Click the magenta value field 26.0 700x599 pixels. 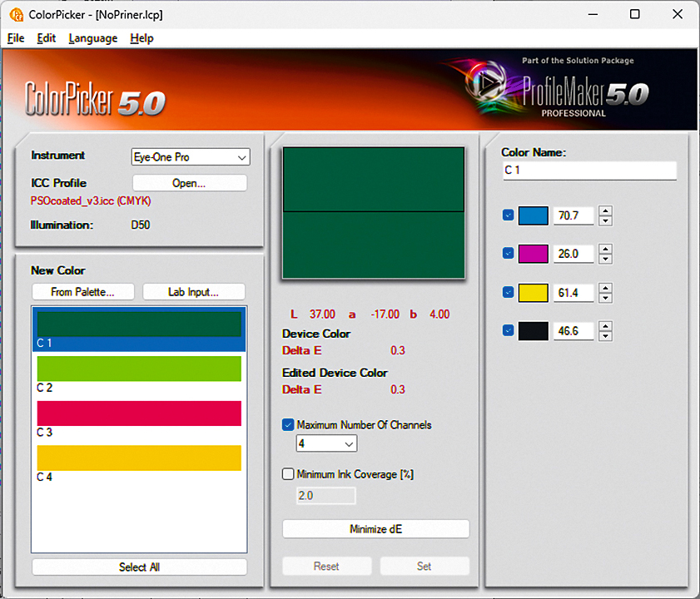(x=573, y=254)
